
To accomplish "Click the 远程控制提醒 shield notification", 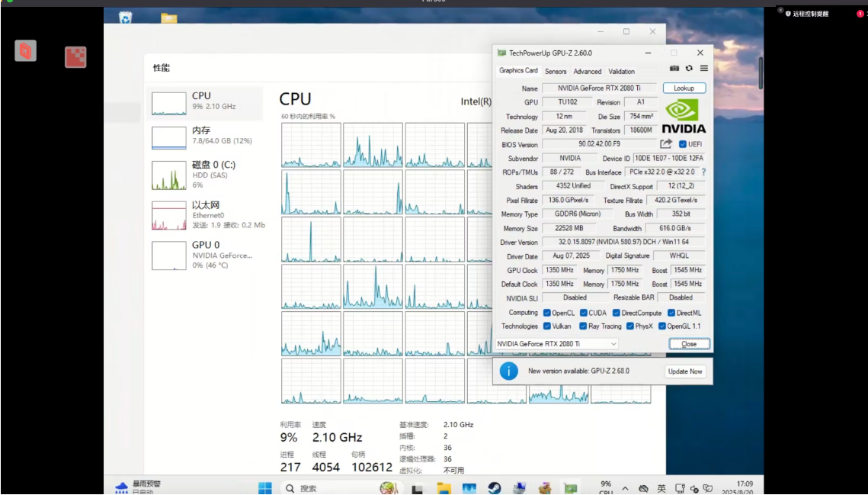I will click(806, 14).
